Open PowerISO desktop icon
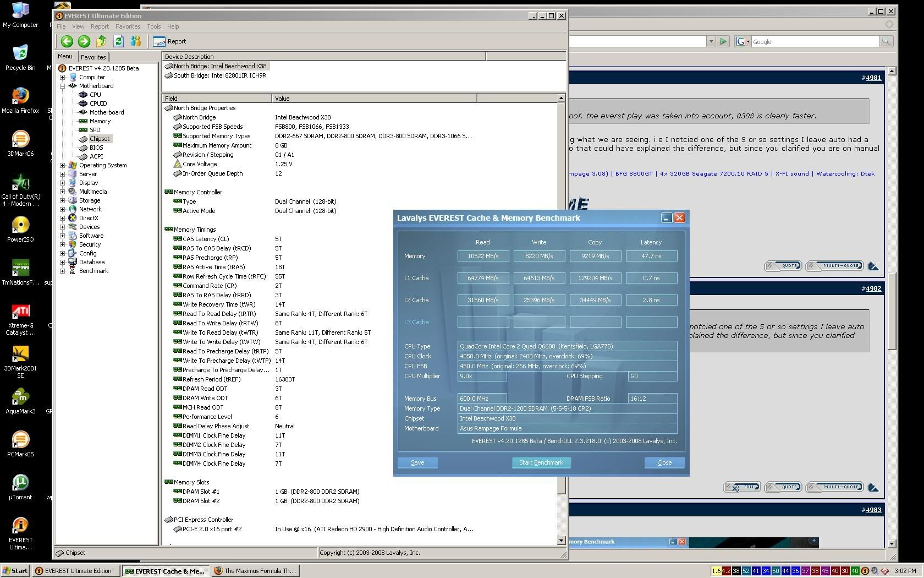Viewport: 924px width, 578px height. [x=20, y=229]
